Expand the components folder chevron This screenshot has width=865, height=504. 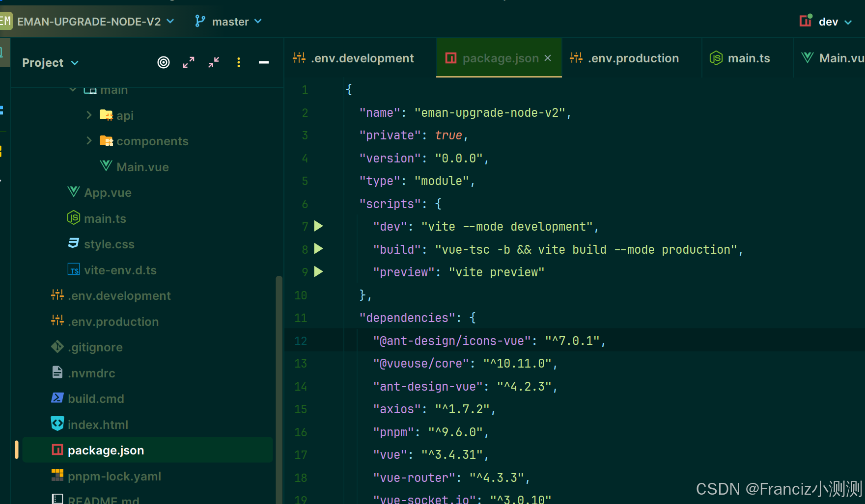89,141
